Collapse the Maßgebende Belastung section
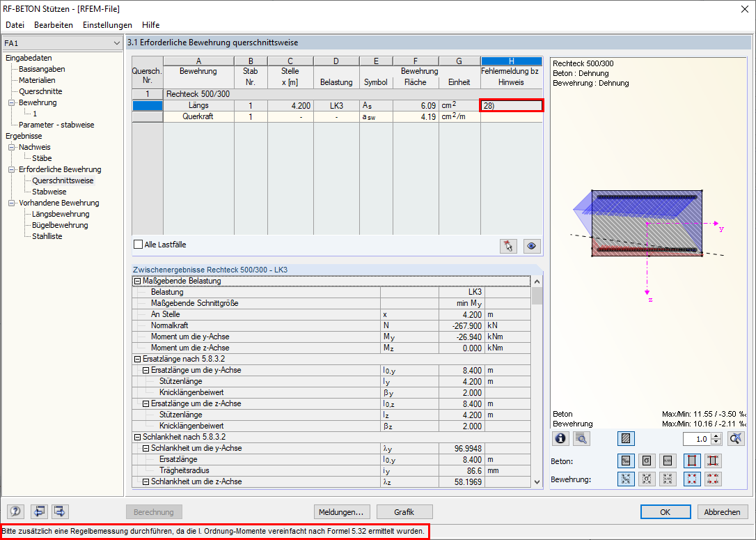 point(137,281)
